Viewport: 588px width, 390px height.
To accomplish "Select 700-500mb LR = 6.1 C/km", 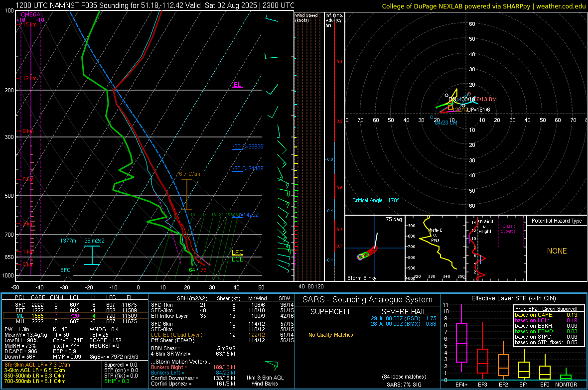I will (35, 381).
